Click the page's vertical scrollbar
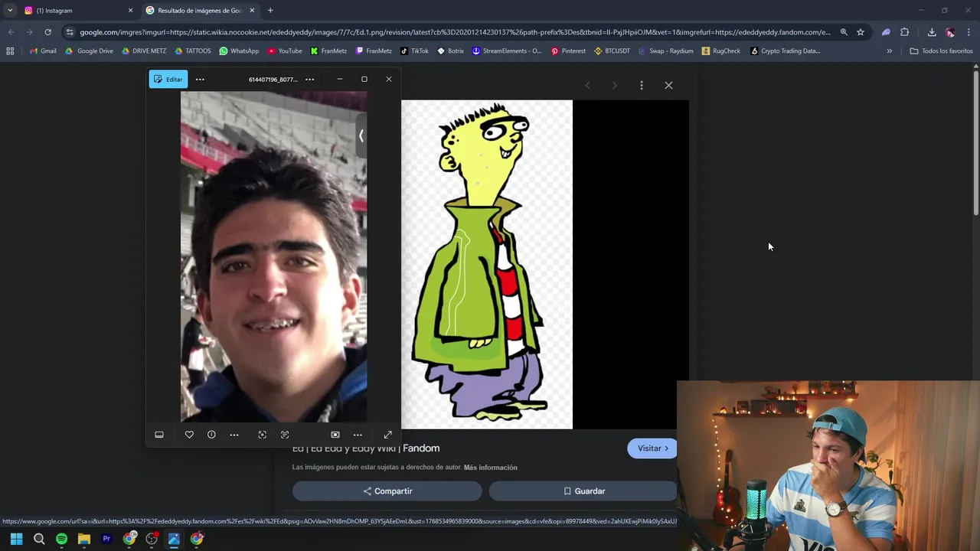Viewport: 980px width, 551px height. (x=975, y=143)
